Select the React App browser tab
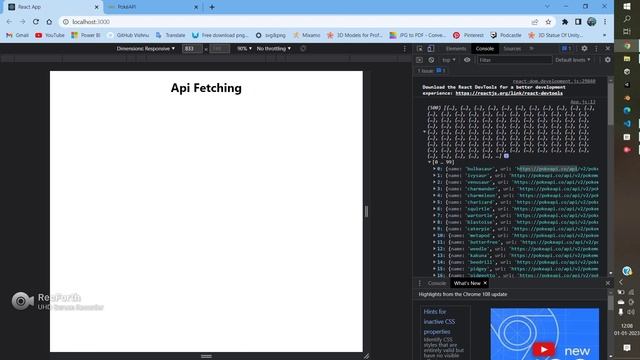 click(x=53, y=7)
